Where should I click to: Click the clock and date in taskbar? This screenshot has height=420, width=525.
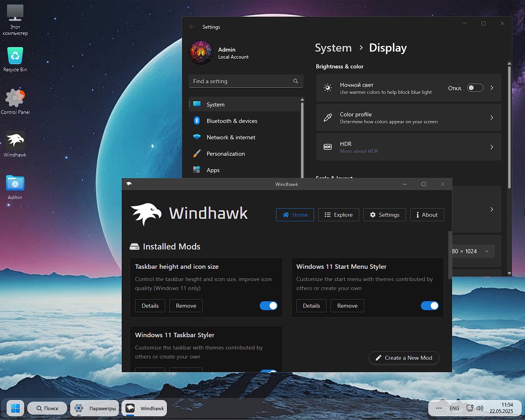click(501, 408)
